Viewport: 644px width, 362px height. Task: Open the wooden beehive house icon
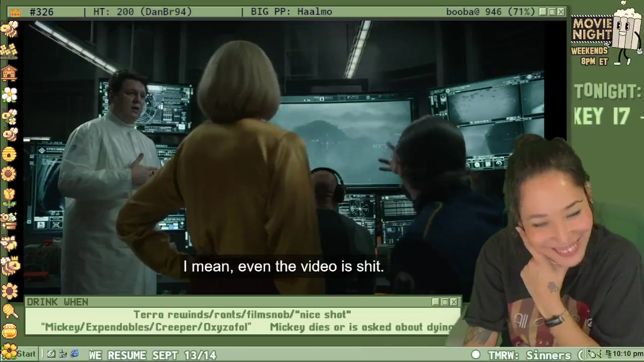[9, 73]
